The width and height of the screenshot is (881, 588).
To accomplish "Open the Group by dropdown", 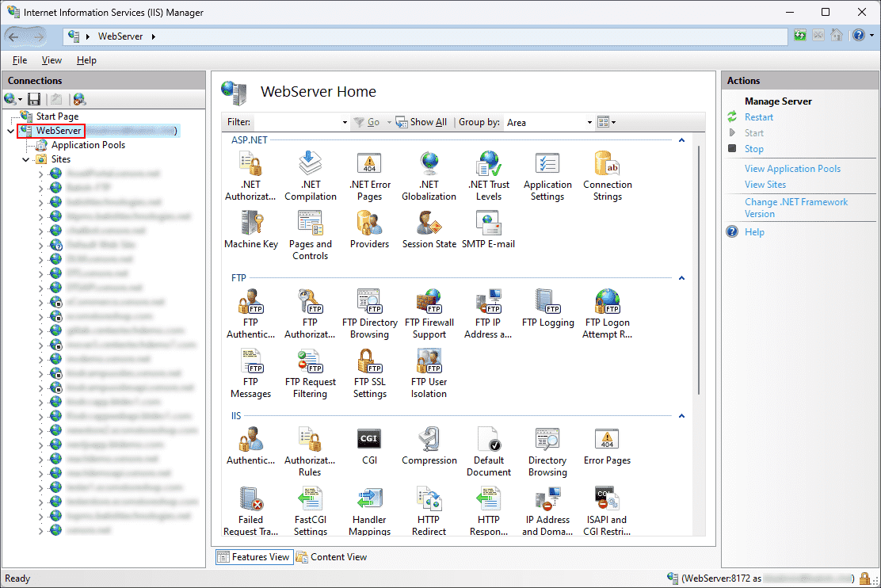I will tap(549, 122).
